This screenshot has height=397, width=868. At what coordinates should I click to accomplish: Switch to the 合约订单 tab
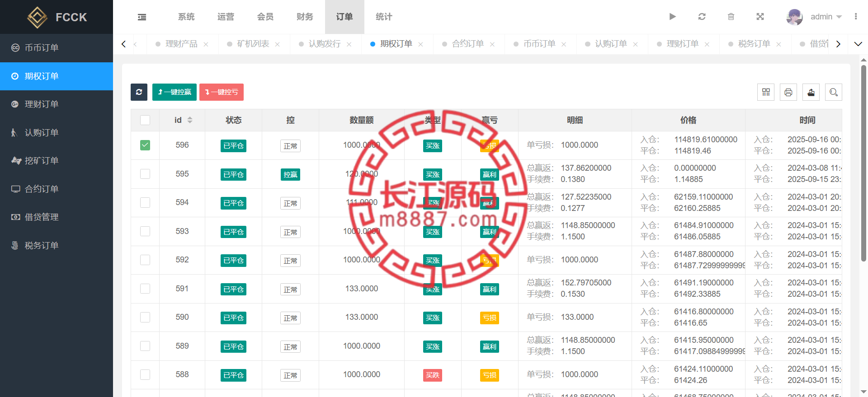click(x=468, y=44)
